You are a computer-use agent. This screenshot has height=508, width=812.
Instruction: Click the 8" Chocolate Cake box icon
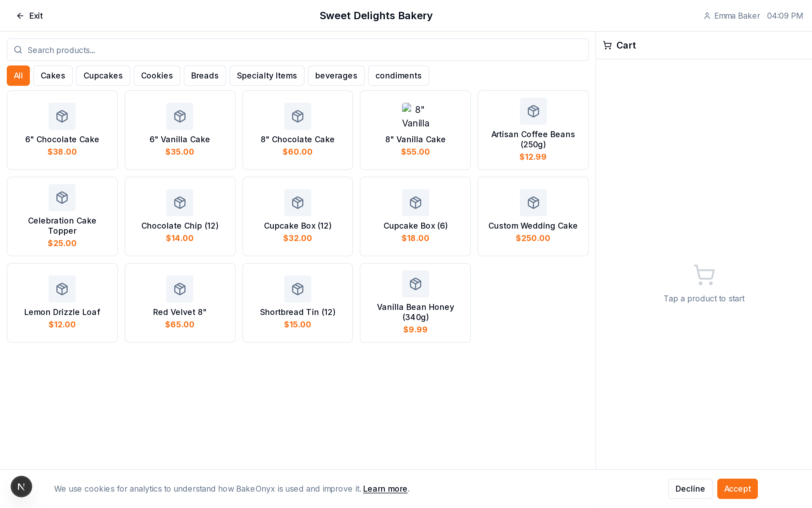tap(298, 116)
